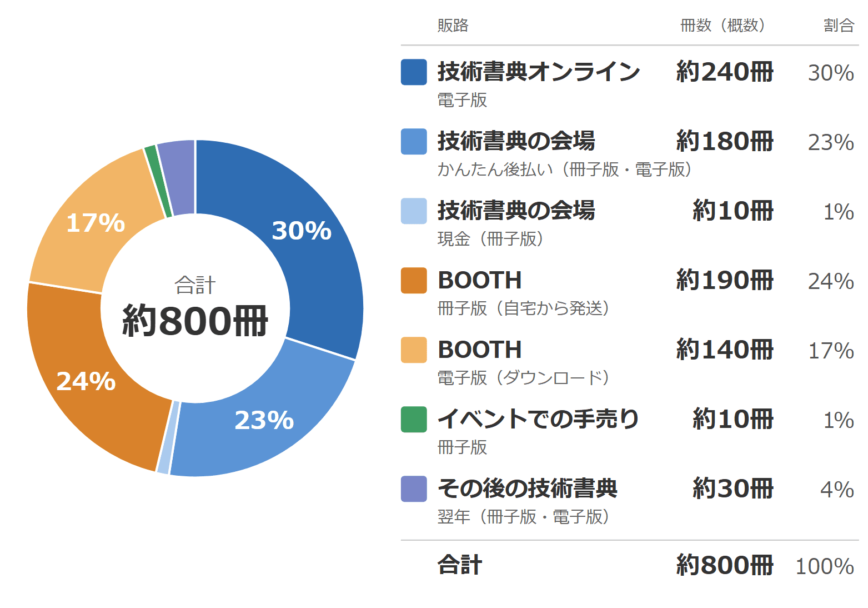Click the 約190冊 value for BOOTH

tap(725, 280)
